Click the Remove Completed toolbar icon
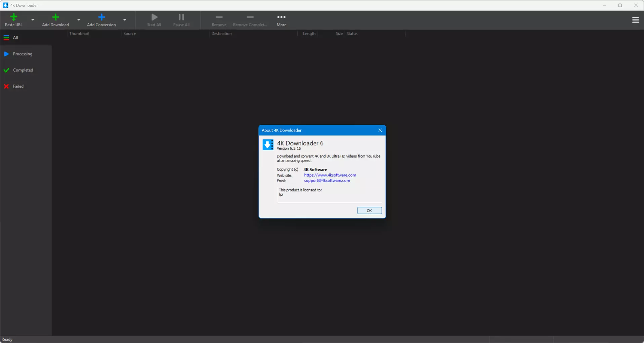This screenshot has height=343, width=644. tap(250, 17)
